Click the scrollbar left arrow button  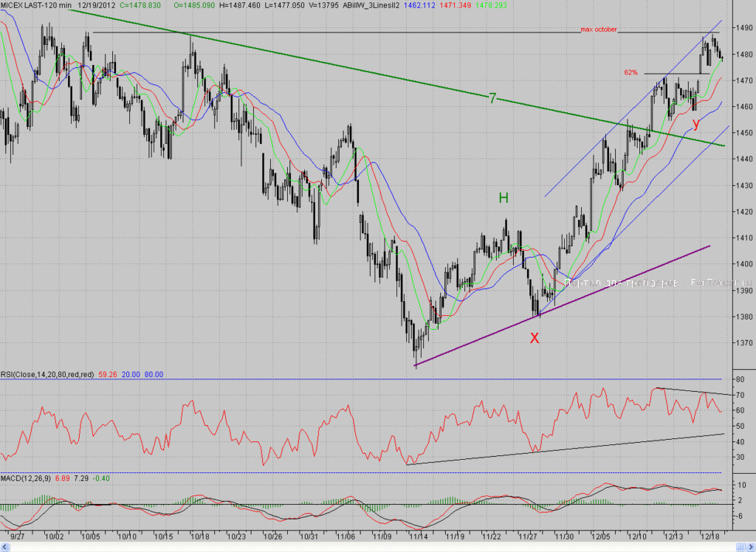point(5,547)
